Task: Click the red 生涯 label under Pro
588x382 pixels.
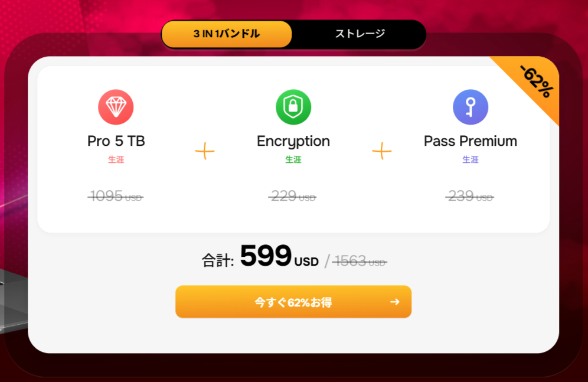Action: [116, 159]
